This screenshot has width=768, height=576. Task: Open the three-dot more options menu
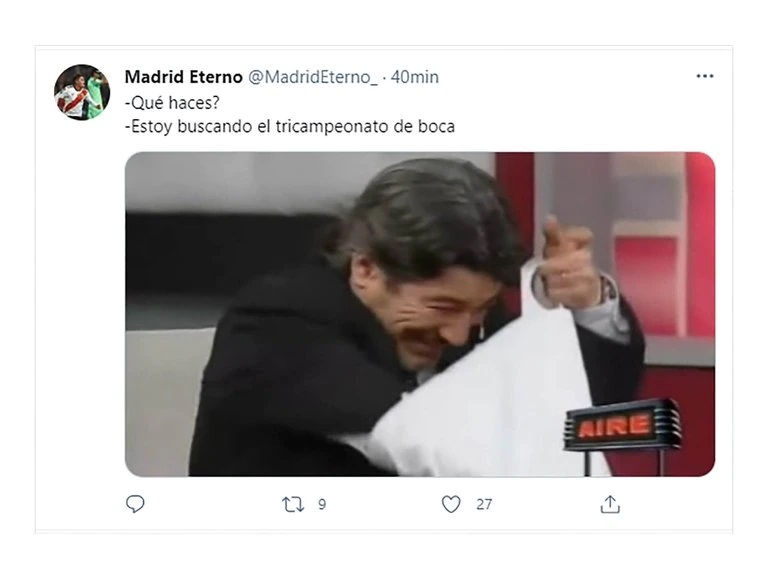(705, 76)
